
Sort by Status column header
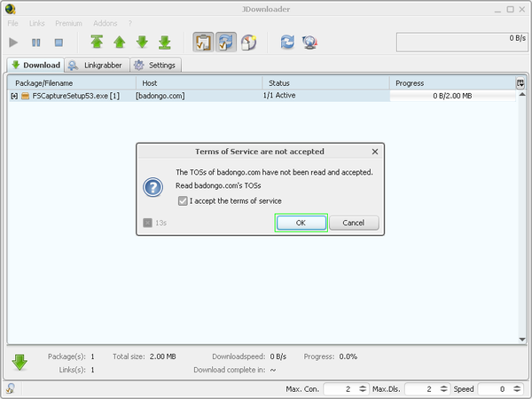(325, 83)
